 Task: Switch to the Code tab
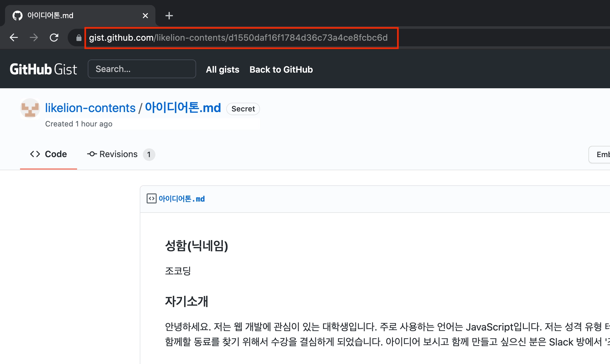click(x=49, y=154)
